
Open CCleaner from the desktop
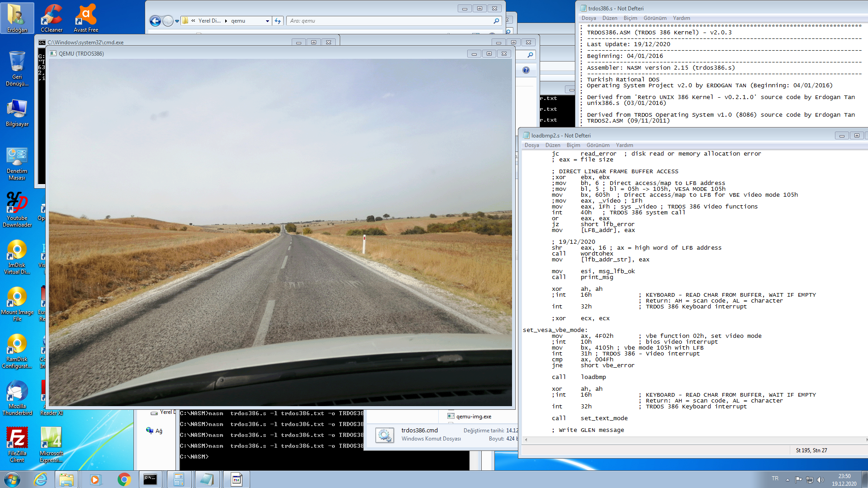click(x=52, y=18)
